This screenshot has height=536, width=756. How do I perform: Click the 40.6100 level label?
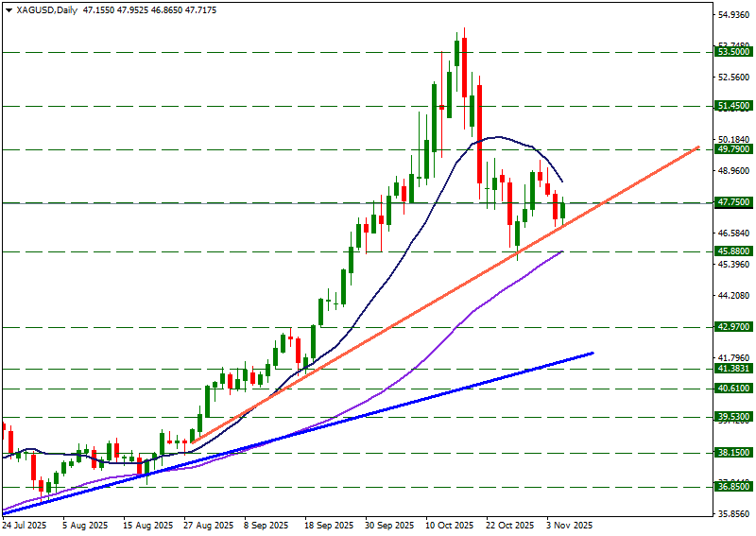[x=733, y=389]
